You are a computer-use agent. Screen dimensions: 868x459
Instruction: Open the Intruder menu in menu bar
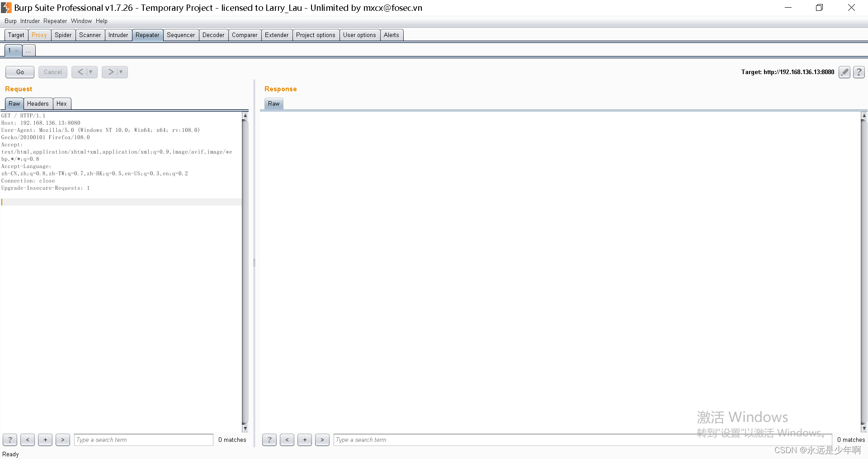tap(30, 21)
